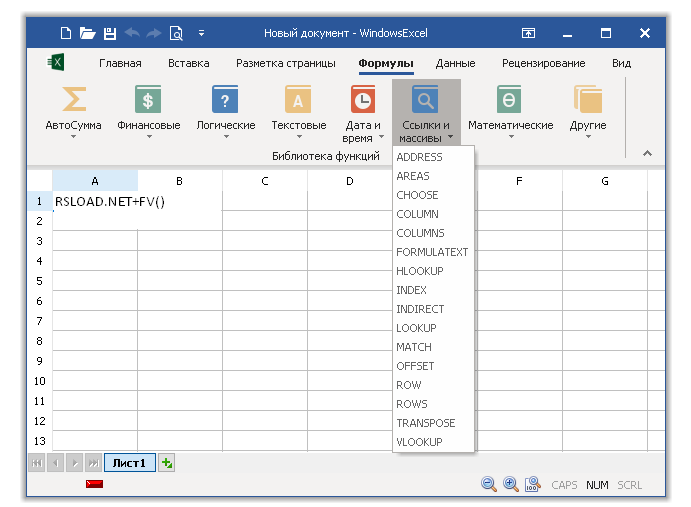Open the Финансовые functions icon
The width and height of the screenshot is (691, 507).
148,99
